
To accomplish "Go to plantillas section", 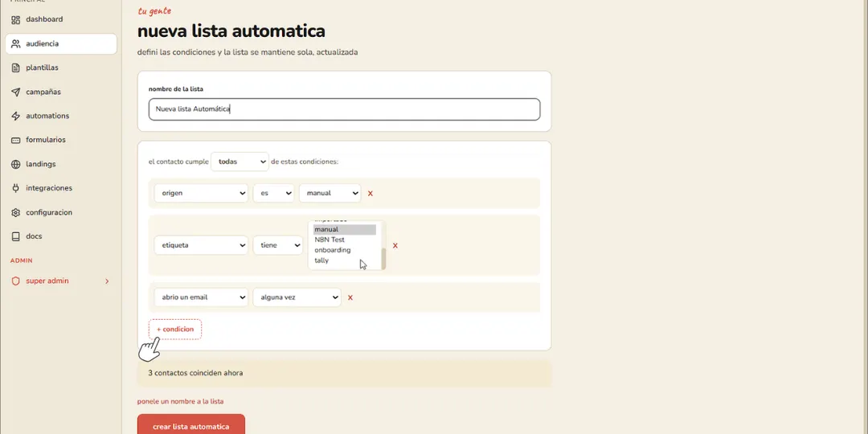I will pos(42,68).
